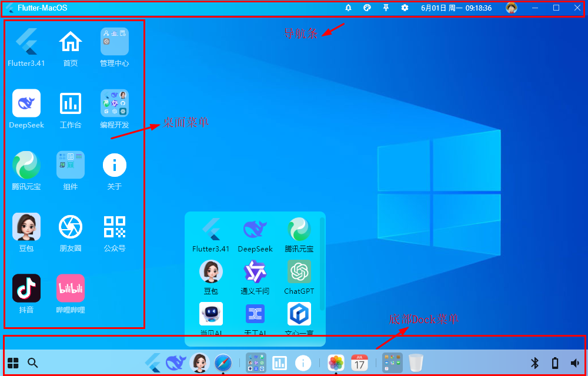Click the volume speaker in the dock tray
The image size is (588, 376).
(575, 362)
